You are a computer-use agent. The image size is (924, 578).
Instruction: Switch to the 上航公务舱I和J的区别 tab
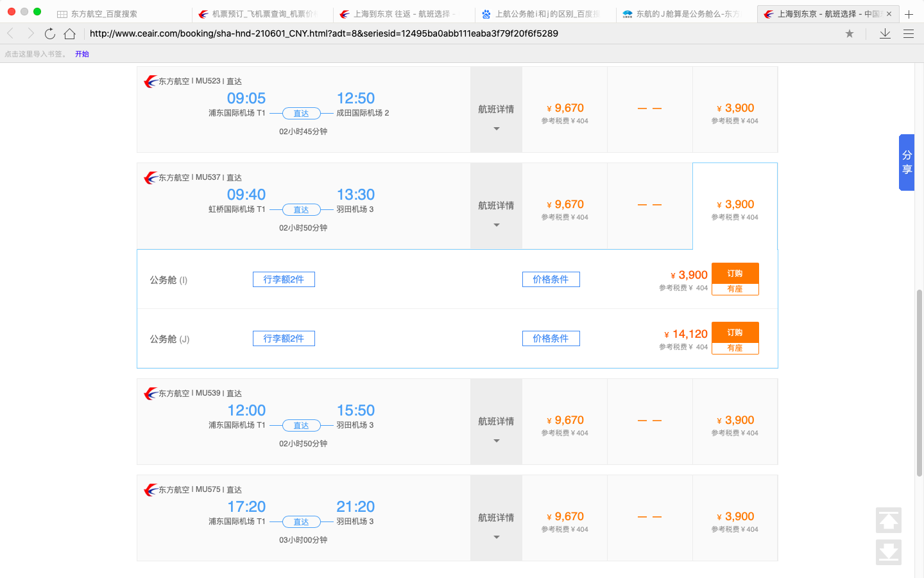click(545, 13)
